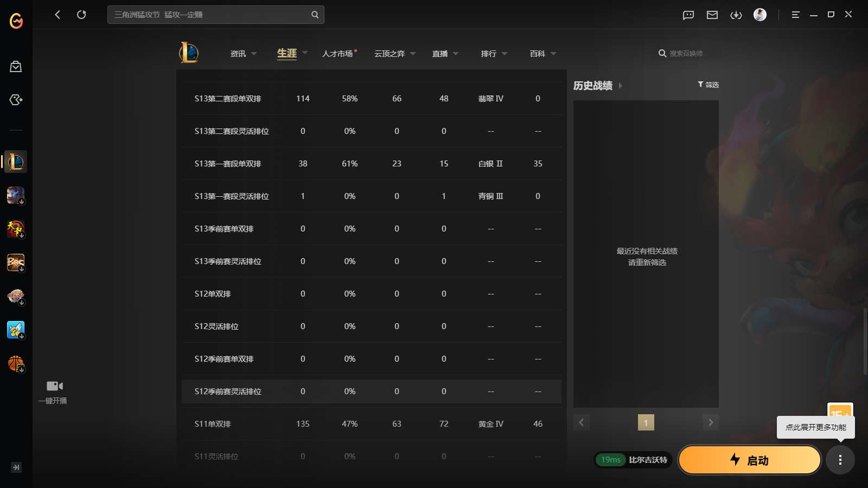Refresh the page with the reload icon
This screenshot has width=868, height=488.
pyautogui.click(x=81, y=15)
